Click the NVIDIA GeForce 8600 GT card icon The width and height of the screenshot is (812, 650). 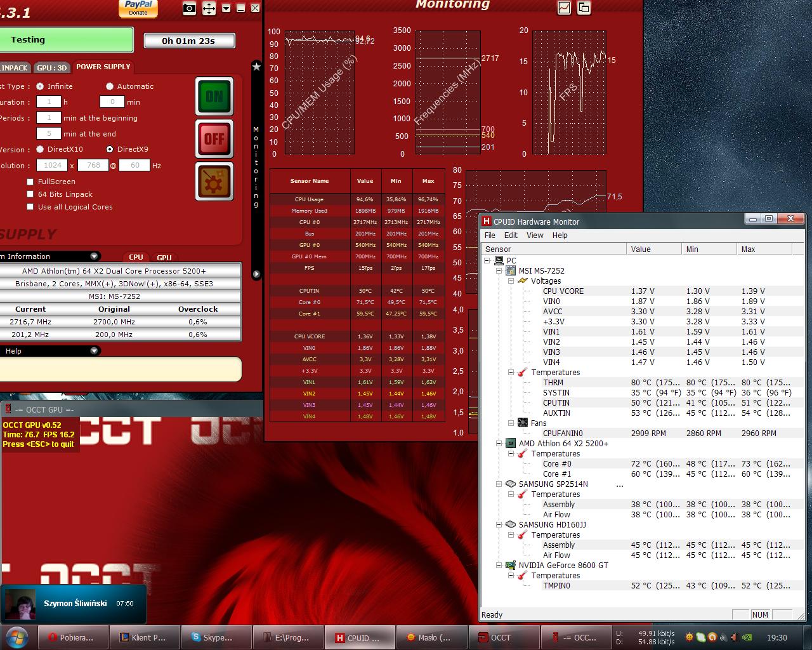(x=511, y=565)
